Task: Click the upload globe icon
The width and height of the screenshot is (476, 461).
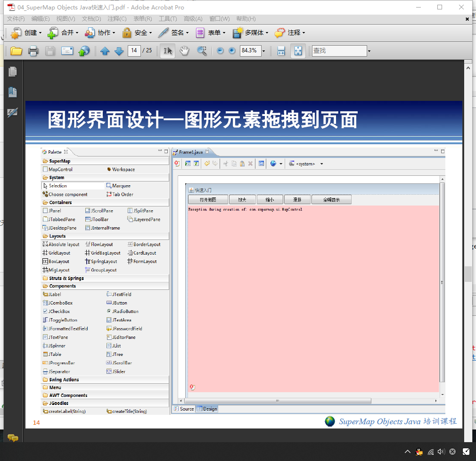Action: pos(84,51)
